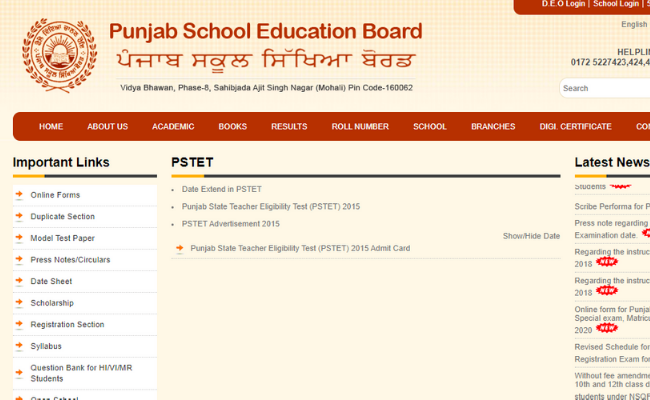Open the RESULTS menu item
The image size is (650, 400).
click(x=289, y=127)
